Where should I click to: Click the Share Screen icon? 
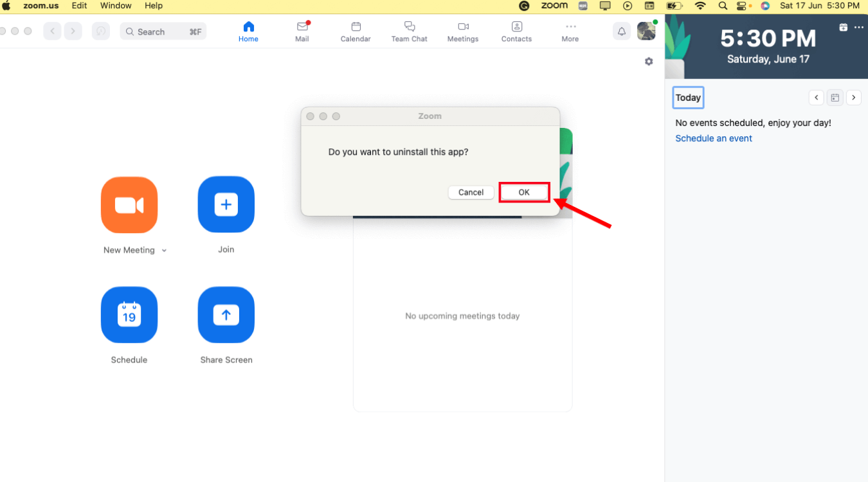click(x=226, y=315)
